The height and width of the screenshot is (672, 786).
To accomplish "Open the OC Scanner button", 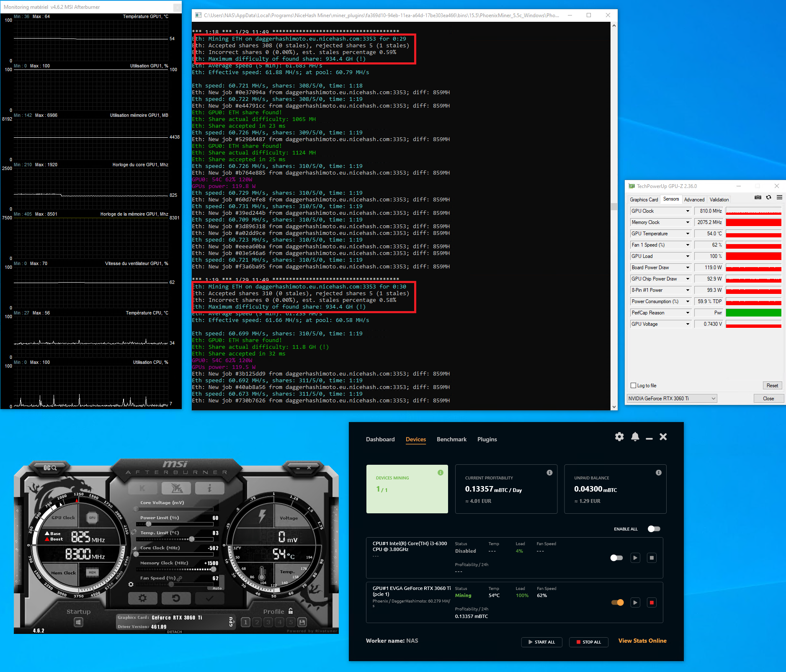I will [x=50, y=468].
